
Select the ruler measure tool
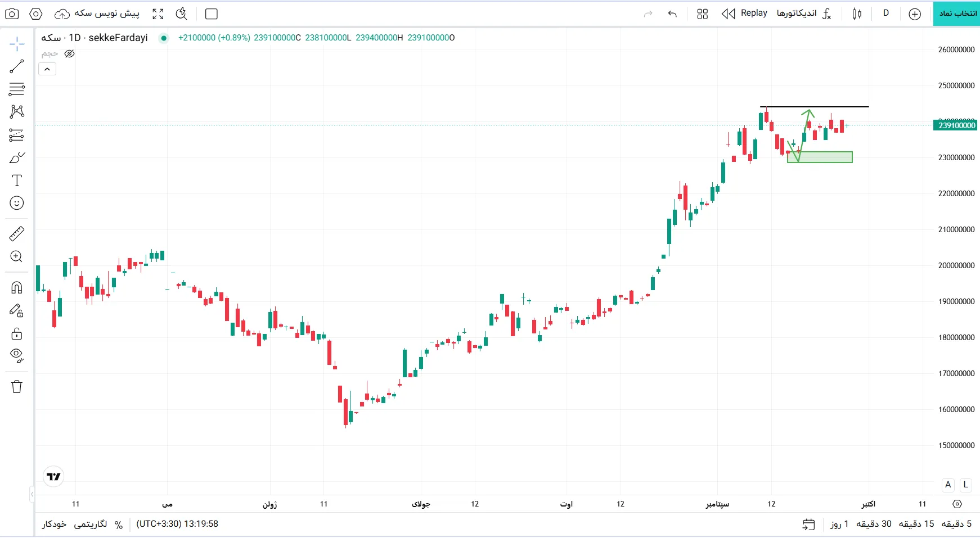click(17, 233)
